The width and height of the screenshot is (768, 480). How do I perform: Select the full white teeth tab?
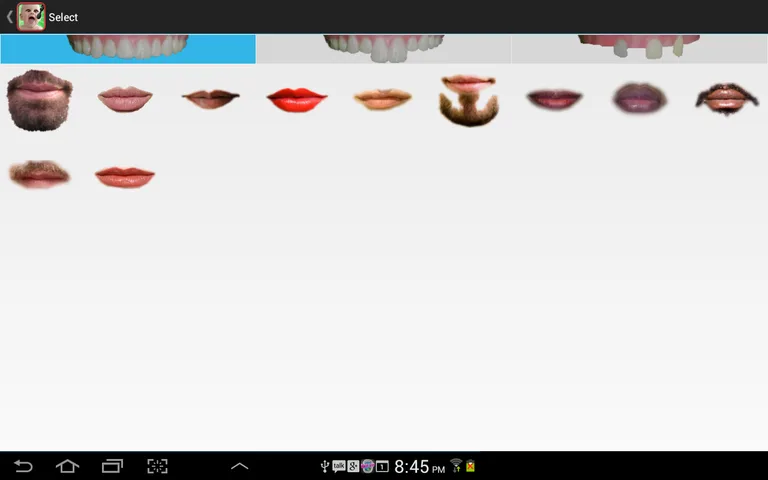coord(128,49)
